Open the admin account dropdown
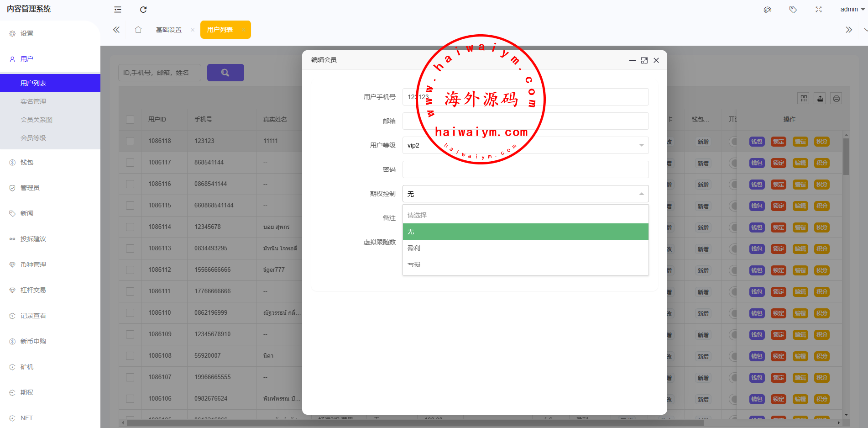 [852, 10]
